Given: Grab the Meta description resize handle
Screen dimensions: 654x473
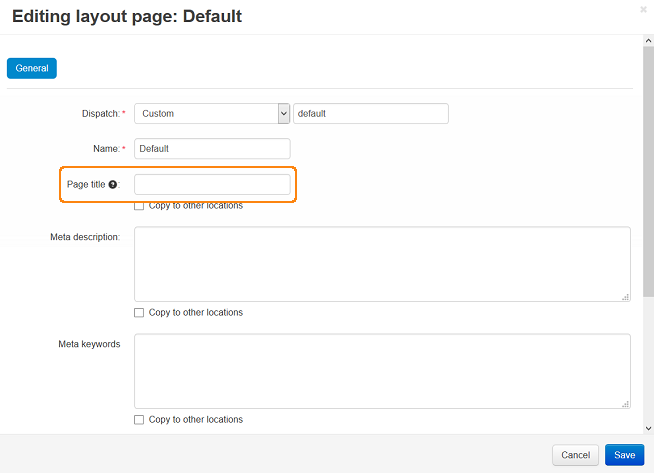Looking at the screenshot, I should click(625, 297).
